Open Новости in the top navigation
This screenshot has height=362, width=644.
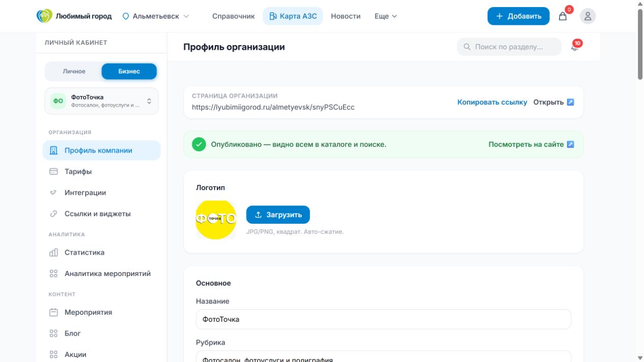pos(346,16)
